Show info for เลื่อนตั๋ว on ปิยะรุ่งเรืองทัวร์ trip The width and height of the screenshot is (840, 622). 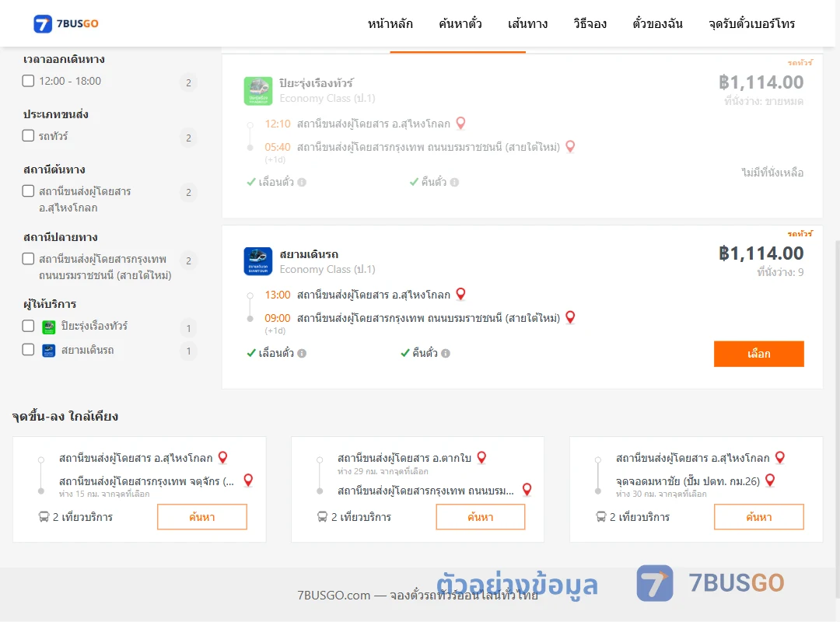click(302, 182)
